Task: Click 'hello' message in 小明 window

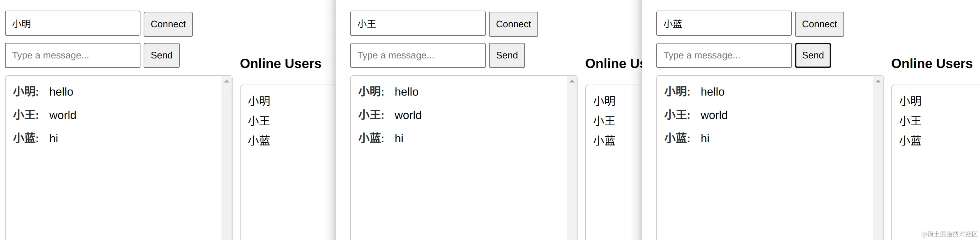Action: coord(61,92)
